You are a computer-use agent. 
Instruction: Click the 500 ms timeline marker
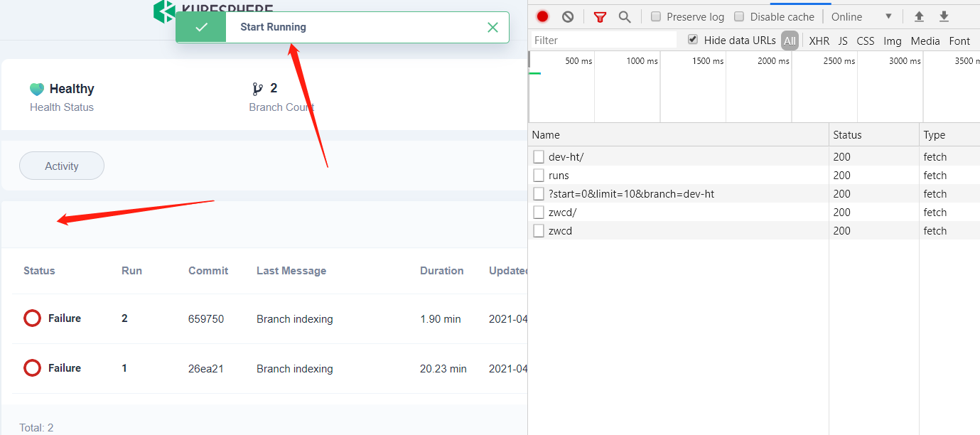[x=578, y=61]
